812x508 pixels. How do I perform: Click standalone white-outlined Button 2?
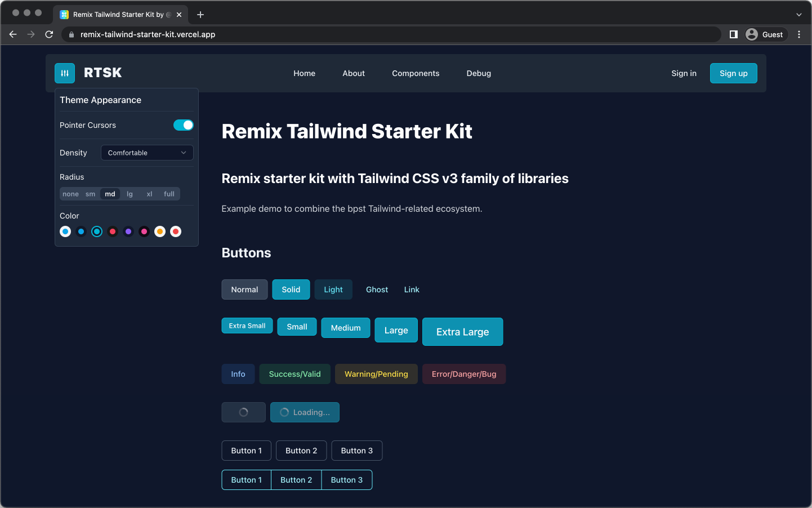click(301, 451)
